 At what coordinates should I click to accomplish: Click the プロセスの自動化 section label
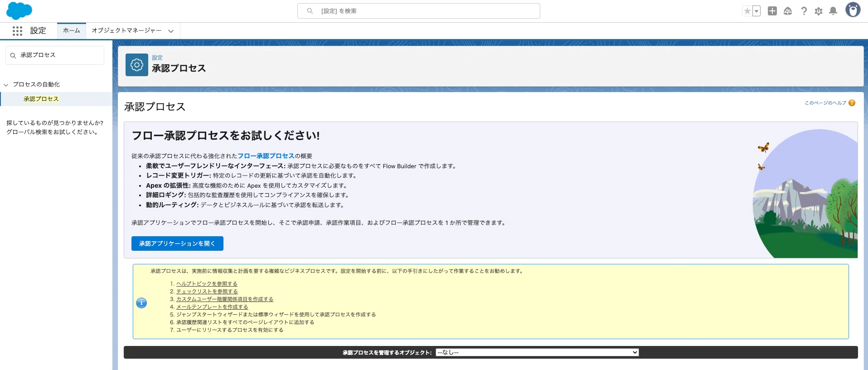[36, 84]
